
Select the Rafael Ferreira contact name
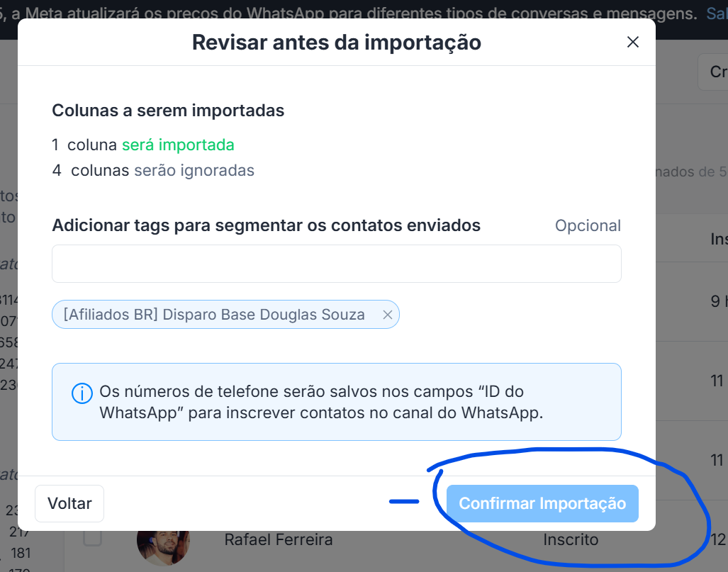point(279,539)
